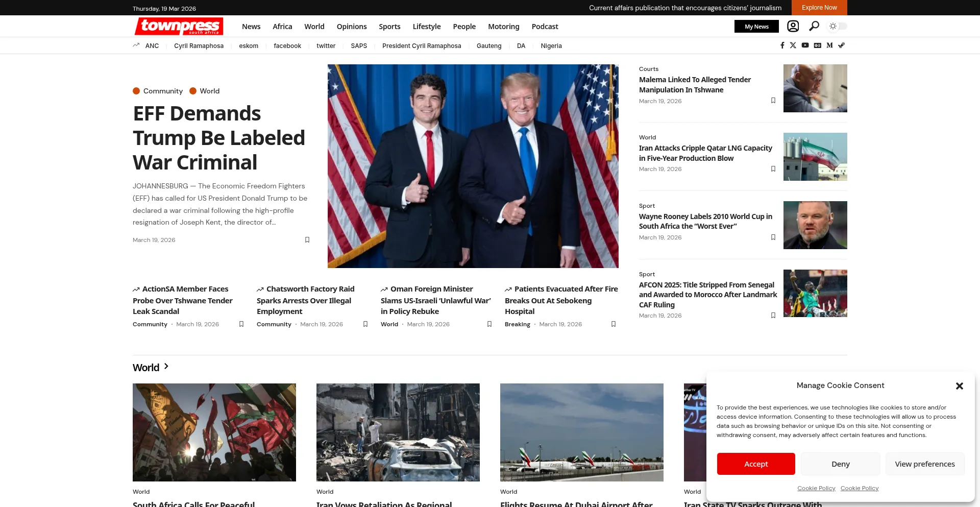This screenshot has height=507, width=980.
Task: Accept cookies in consent dialog
Action: (x=756, y=464)
